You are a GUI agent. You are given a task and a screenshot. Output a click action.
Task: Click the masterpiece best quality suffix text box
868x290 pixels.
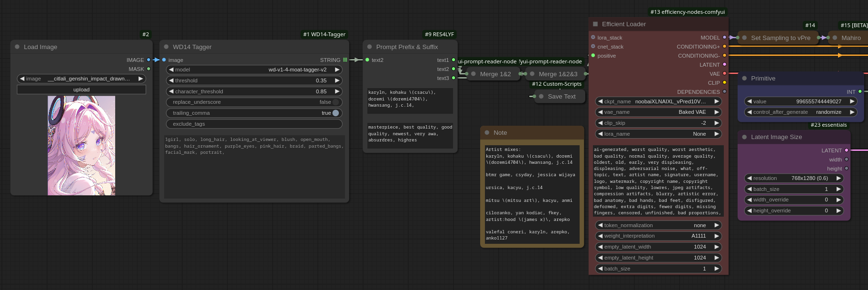(x=410, y=135)
